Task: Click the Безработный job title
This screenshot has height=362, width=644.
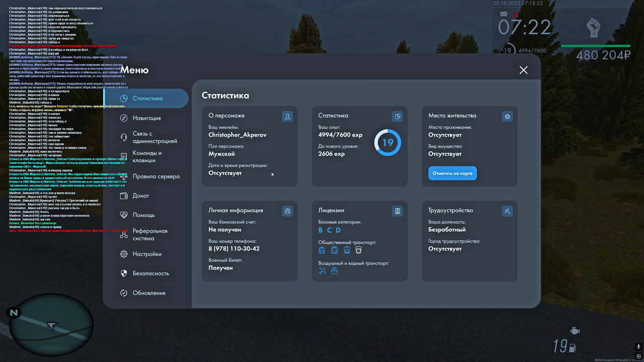Action: 447,230
